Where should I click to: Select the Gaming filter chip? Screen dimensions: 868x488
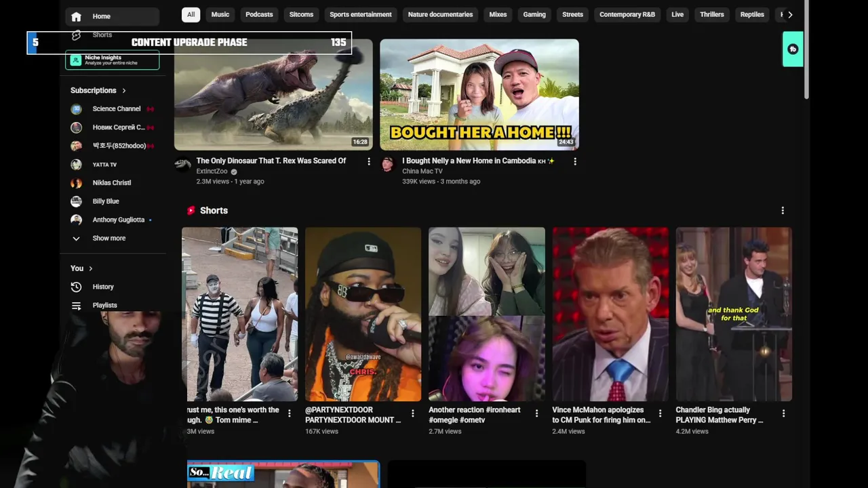click(534, 14)
